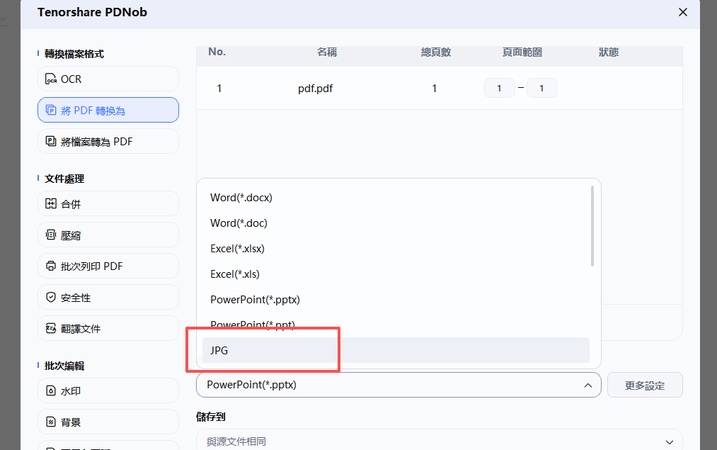Click the 頁面範圍 column header
Screen dimensions: 717x450
(522, 52)
